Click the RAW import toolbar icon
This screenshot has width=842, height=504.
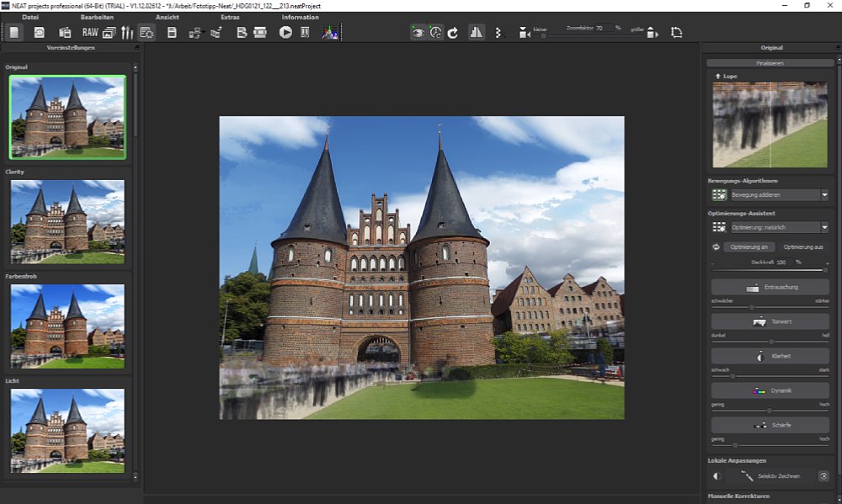click(x=88, y=33)
